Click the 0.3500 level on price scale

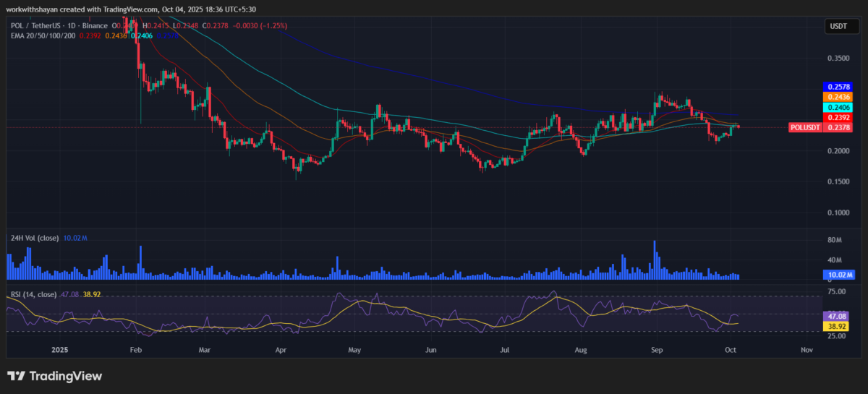click(838, 58)
